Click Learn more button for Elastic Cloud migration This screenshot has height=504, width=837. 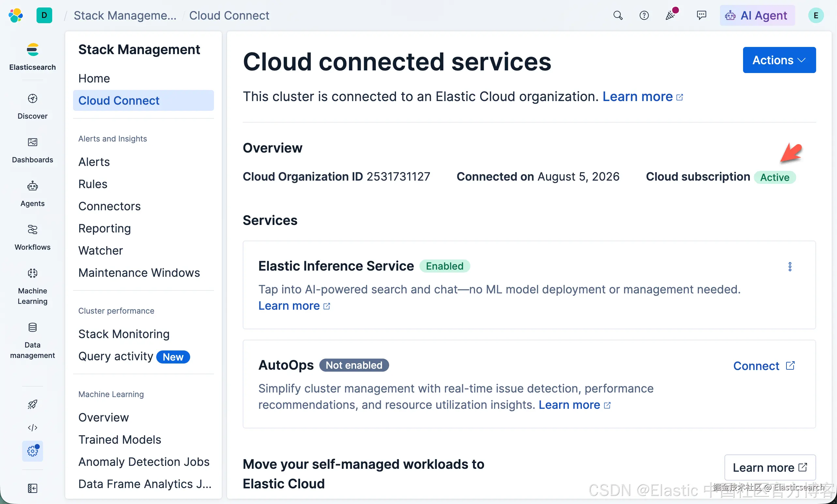[770, 468]
